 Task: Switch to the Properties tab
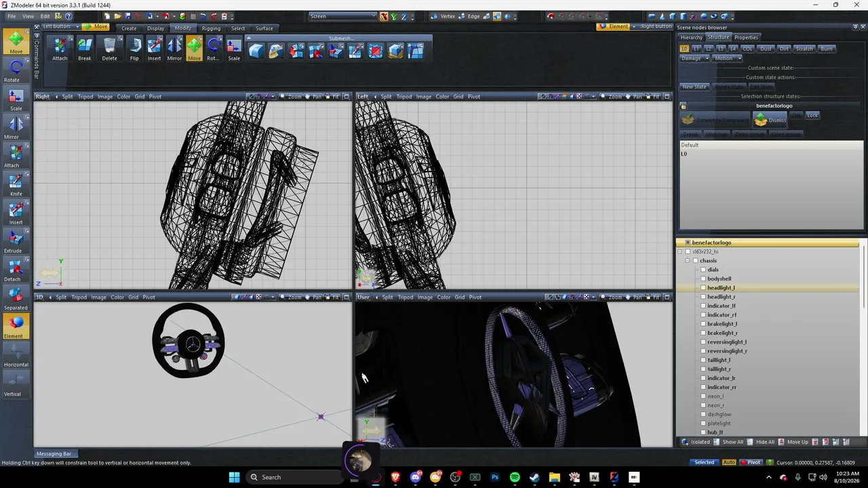(746, 37)
